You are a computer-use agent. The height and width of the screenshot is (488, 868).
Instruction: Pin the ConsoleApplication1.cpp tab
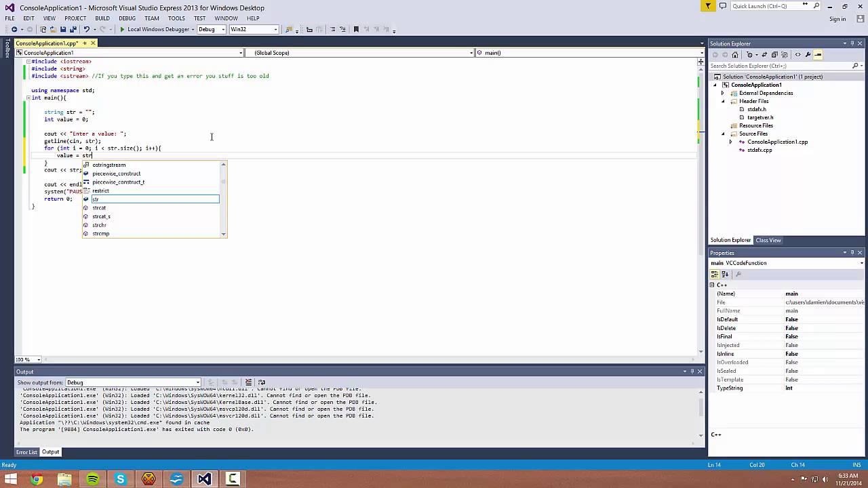[x=86, y=43]
